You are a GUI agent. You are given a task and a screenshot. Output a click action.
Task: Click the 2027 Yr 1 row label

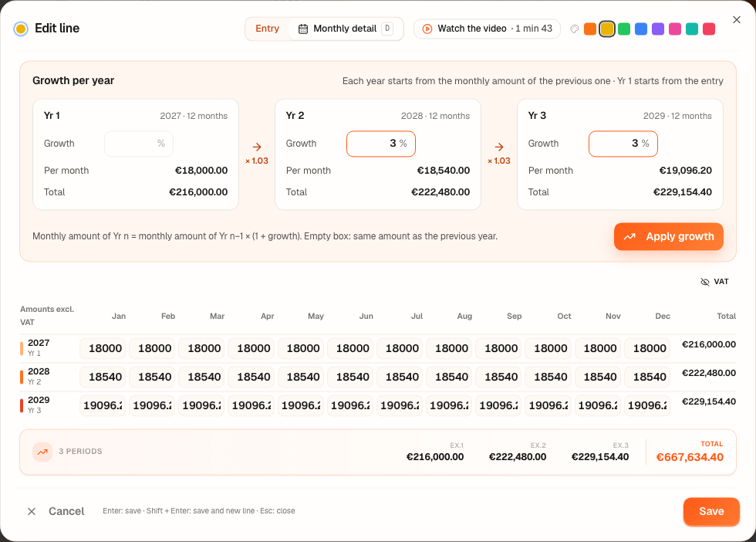[x=39, y=347]
